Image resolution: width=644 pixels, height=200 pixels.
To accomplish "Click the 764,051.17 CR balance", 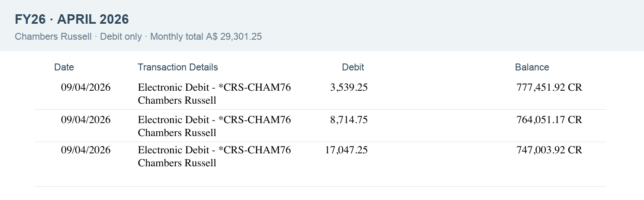I will pyautogui.click(x=549, y=120).
